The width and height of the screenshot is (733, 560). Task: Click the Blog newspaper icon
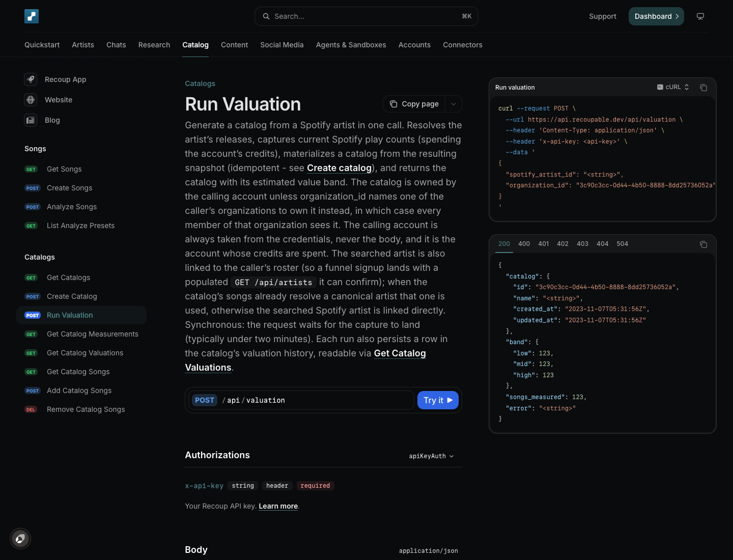click(x=31, y=120)
